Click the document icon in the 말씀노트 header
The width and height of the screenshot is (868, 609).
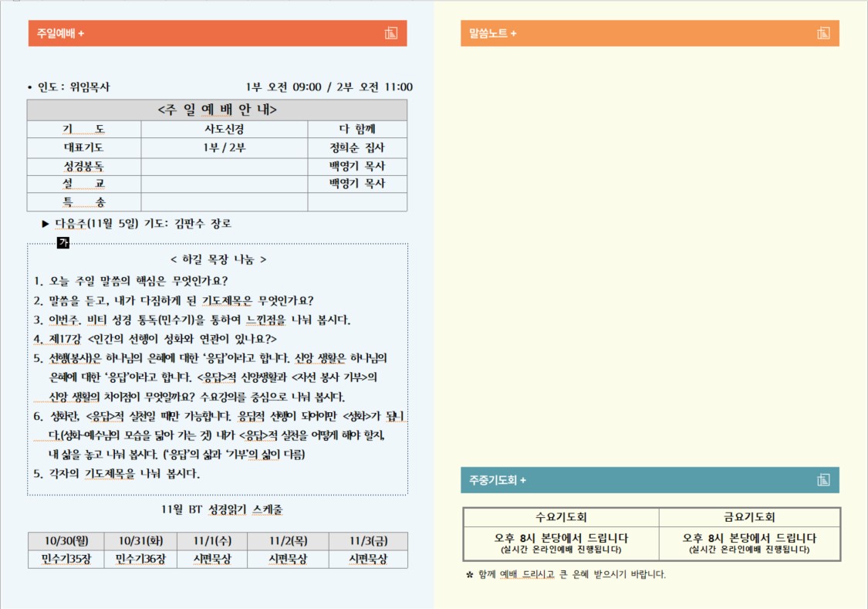pyautogui.click(x=823, y=33)
